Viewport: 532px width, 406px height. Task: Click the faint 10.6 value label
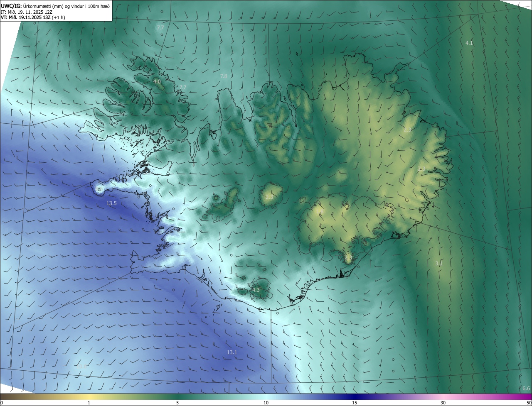click(82, 366)
